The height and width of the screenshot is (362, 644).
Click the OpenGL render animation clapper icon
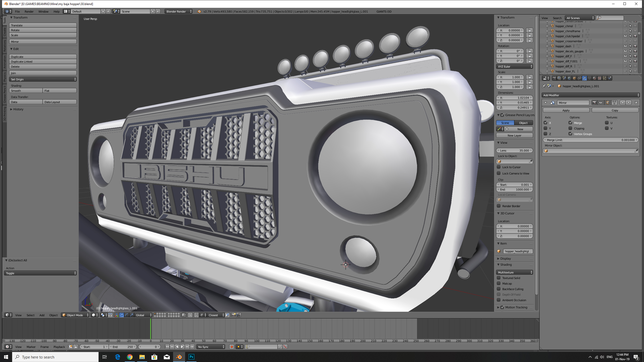(239, 315)
